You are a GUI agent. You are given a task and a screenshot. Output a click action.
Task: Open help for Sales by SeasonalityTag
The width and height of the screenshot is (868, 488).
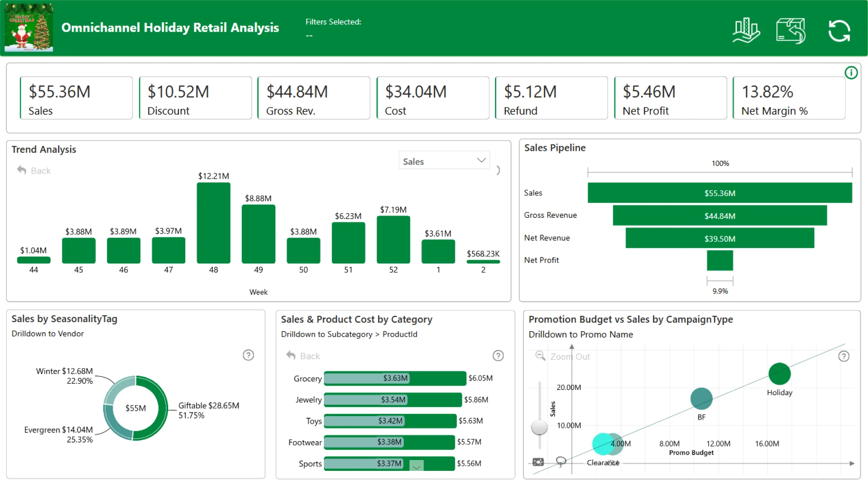click(248, 355)
